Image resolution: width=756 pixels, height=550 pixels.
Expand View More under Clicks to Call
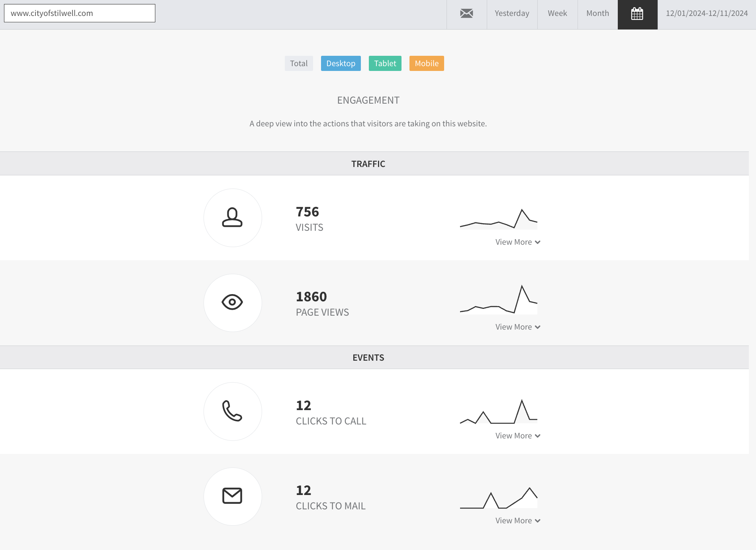click(518, 436)
